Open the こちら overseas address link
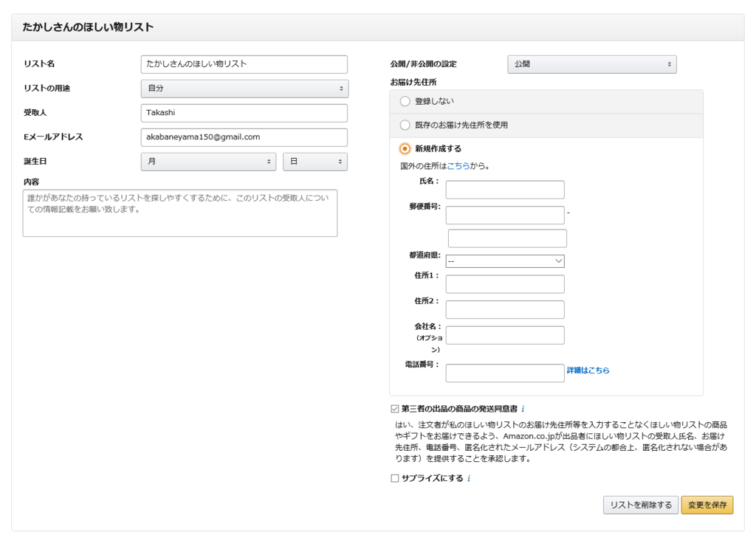 coord(458,166)
